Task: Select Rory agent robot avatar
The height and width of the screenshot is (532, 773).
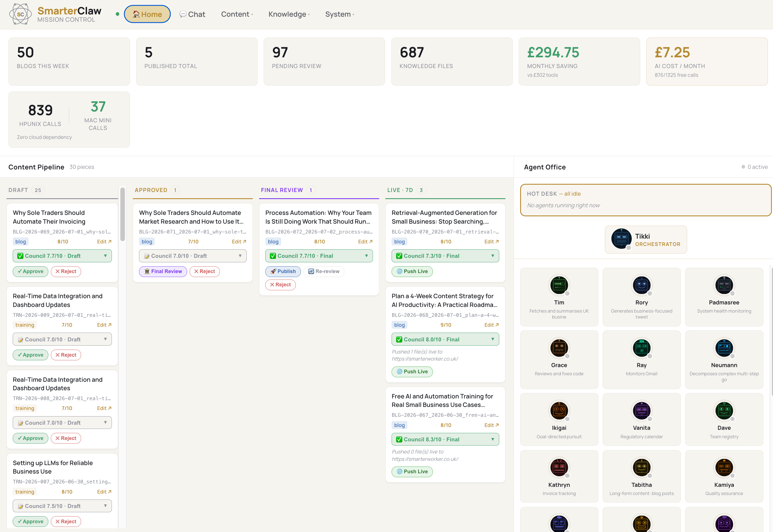Action: (641, 285)
